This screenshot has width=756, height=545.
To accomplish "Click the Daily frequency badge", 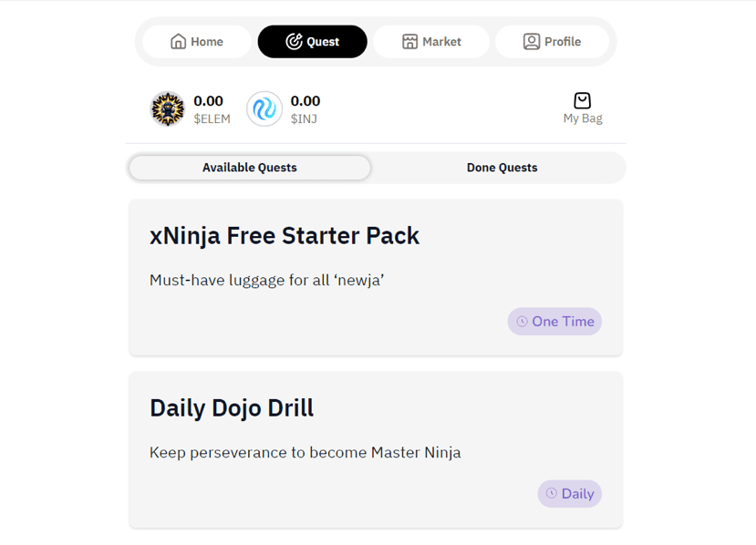I will [570, 494].
